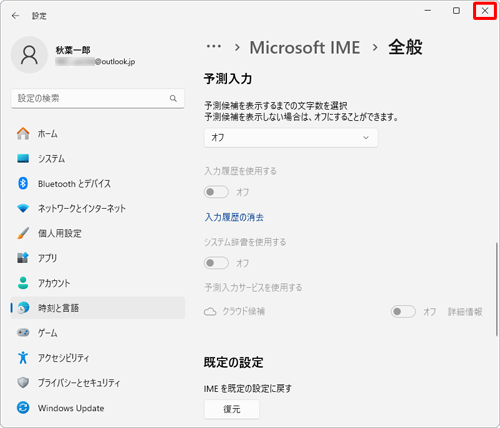
Task: Click the home house icon
Action: pyautogui.click(x=23, y=133)
